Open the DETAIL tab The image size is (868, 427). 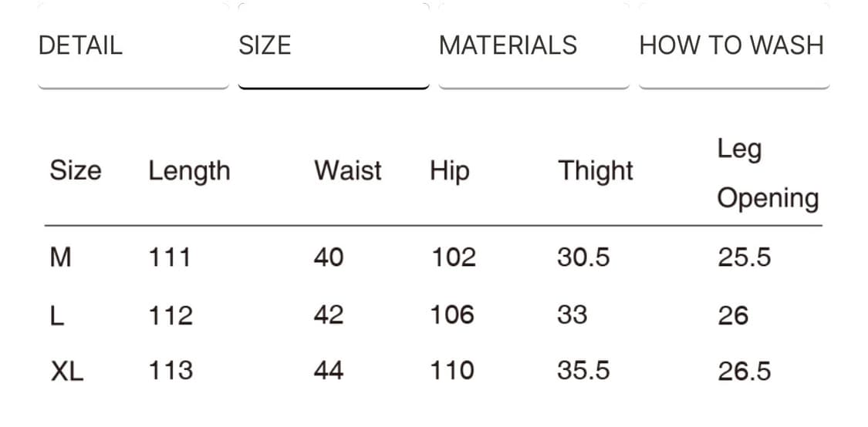click(x=133, y=45)
